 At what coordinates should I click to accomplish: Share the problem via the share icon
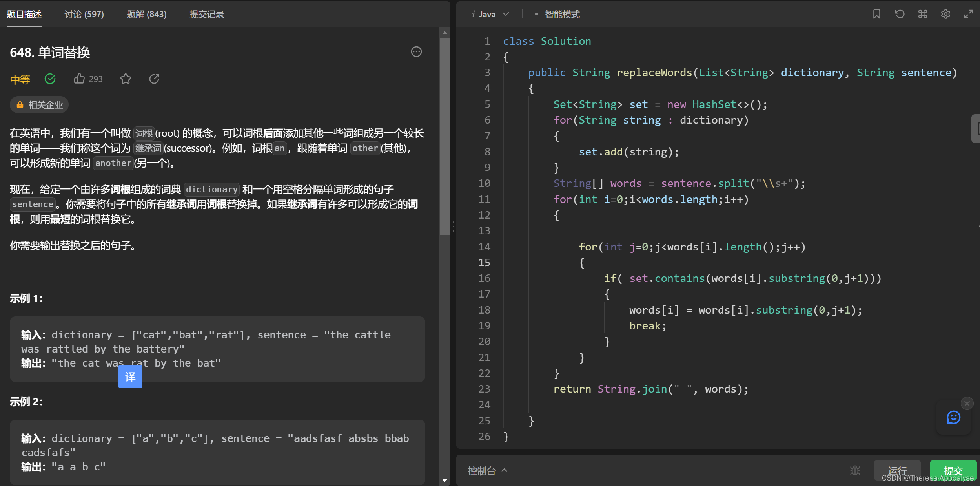[x=154, y=79]
